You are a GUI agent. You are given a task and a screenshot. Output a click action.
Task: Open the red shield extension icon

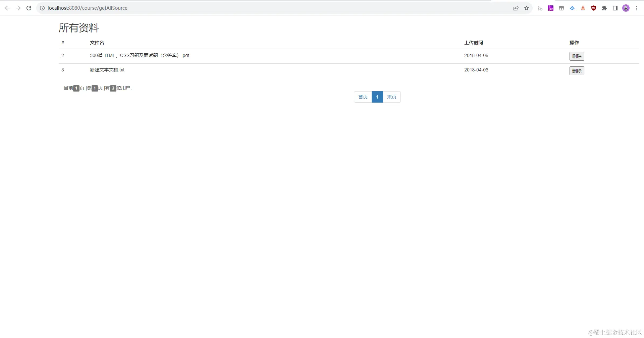[594, 8]
